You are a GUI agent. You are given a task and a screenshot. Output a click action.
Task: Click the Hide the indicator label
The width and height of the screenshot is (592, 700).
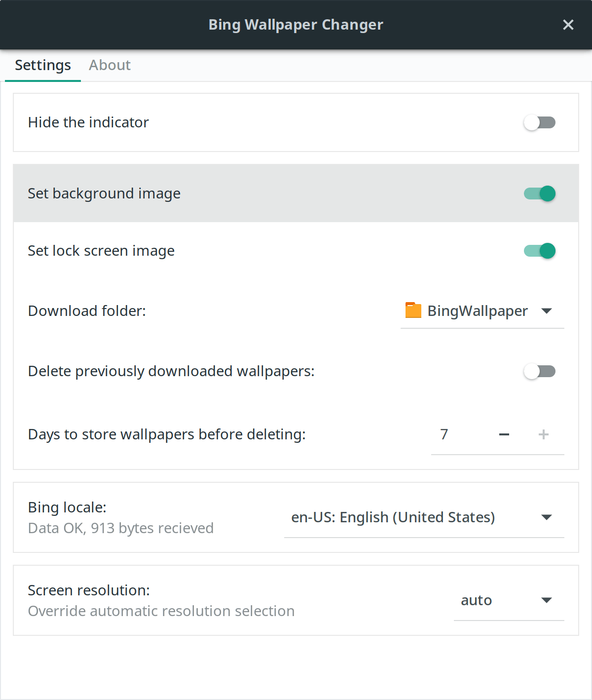click(x=88, y=122)
